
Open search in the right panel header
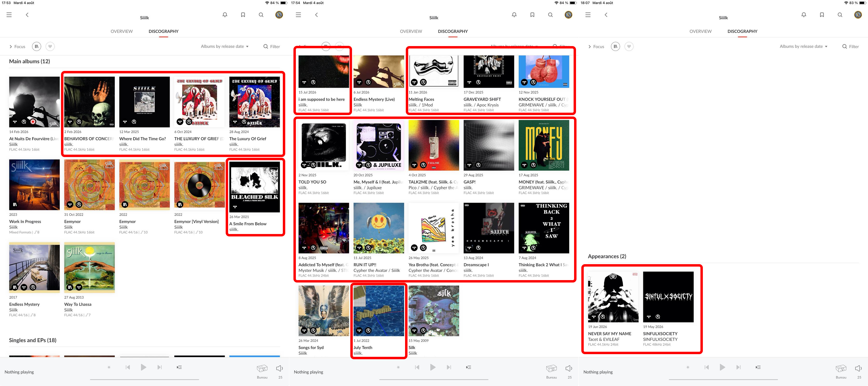pos(840,15)
